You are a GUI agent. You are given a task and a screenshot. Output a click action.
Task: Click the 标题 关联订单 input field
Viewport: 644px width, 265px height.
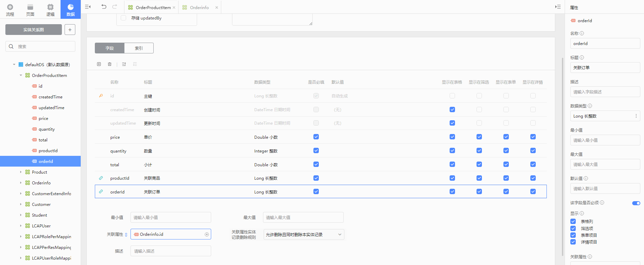click(605, 68)
